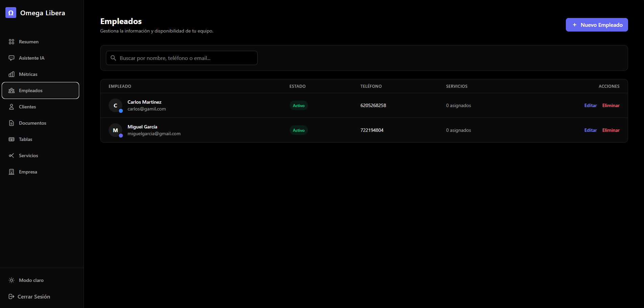Click the Clientes person icon
Screen dimensions: 644x308
tap(12, 107)
